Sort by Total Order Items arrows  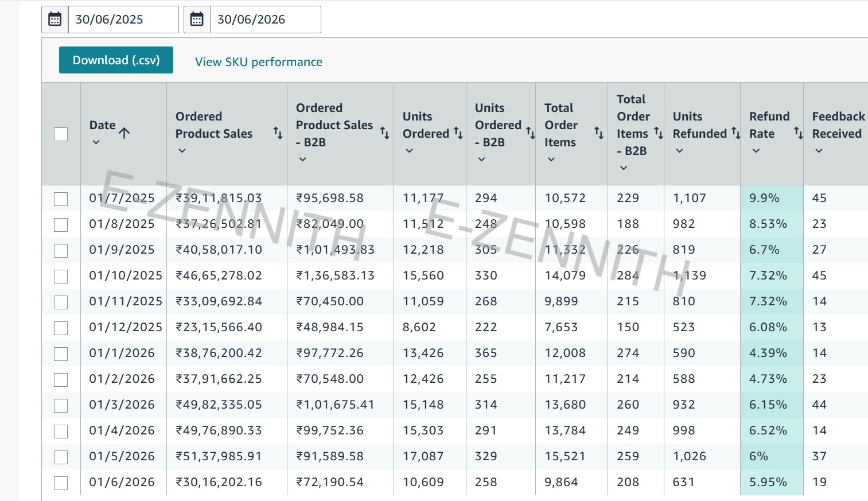click(x=599, y=133)
